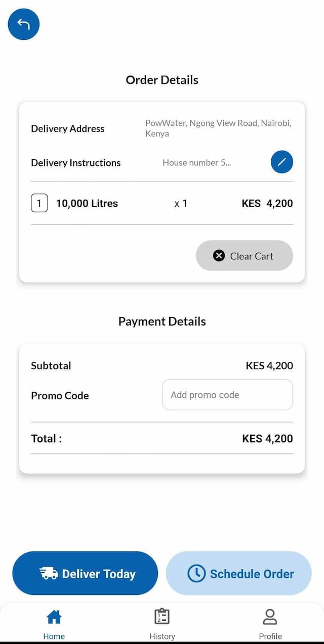Open the History clipboard icon

[162, 617]
